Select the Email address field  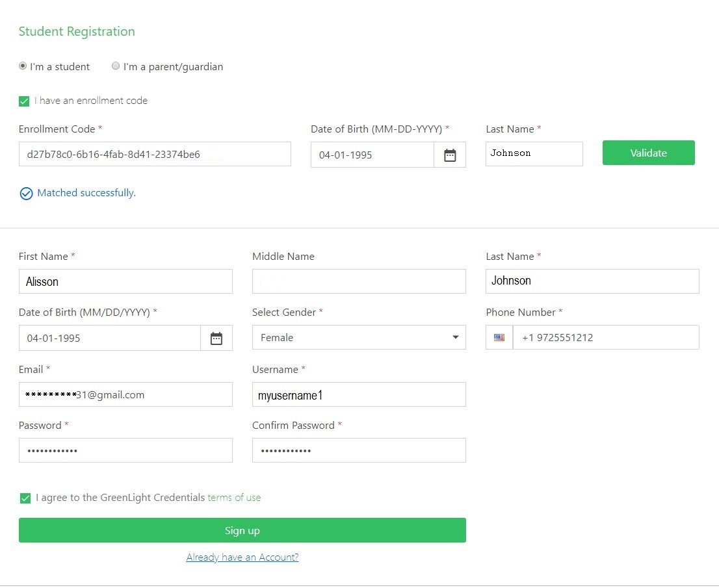(125, 394)
